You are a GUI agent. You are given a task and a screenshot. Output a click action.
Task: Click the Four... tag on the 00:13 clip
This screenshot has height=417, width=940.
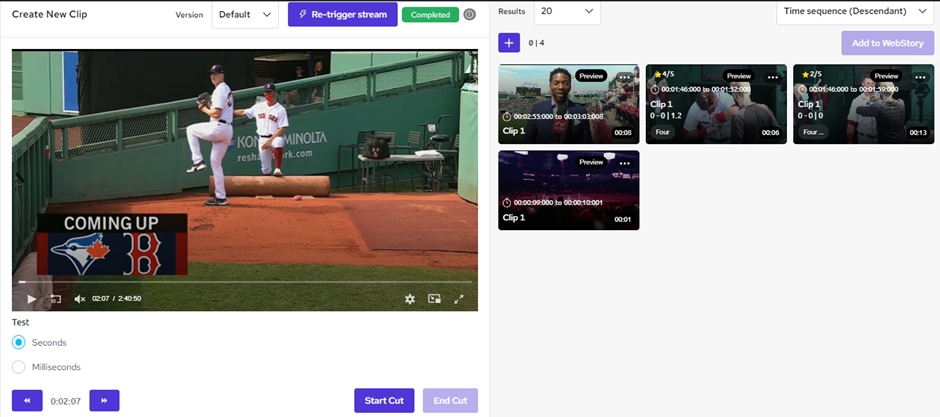click(813, 132)
